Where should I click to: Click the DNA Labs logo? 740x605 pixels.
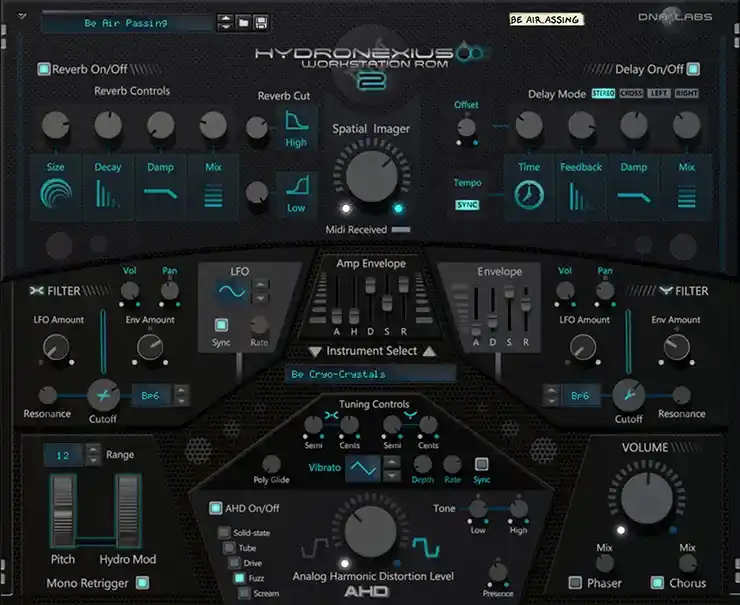(675, 17)
